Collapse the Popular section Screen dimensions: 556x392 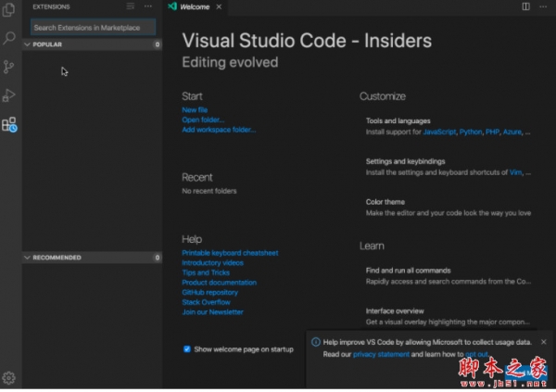coord(92,44)
